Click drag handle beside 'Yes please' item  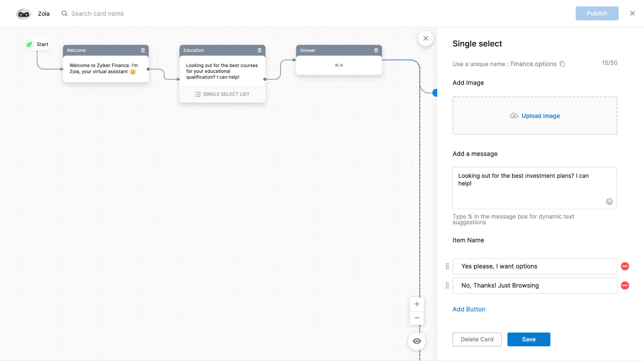[447, 266]
